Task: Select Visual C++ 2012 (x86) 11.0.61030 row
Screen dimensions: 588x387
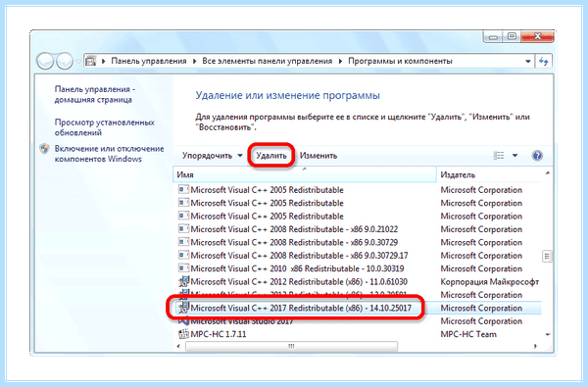Action: (358, 281)
